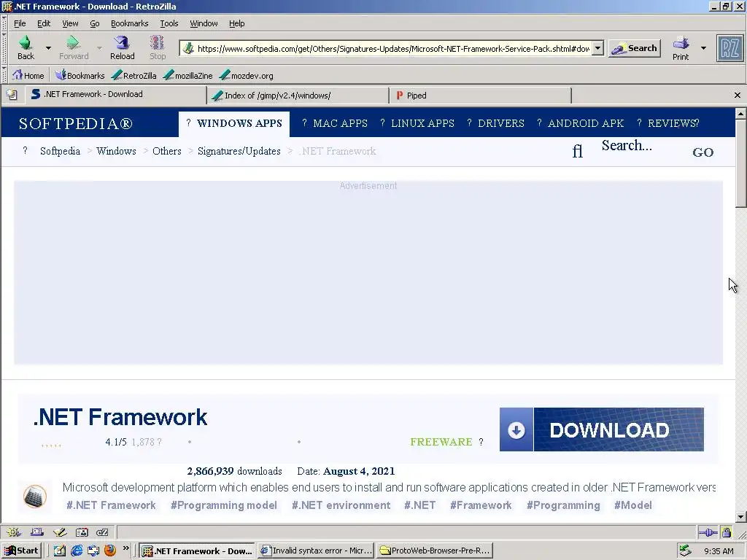Click the Signatures/Updates breadcrumb
Image resolution: width=747 pixels, height=560 pixels.
tap(239, 151)
